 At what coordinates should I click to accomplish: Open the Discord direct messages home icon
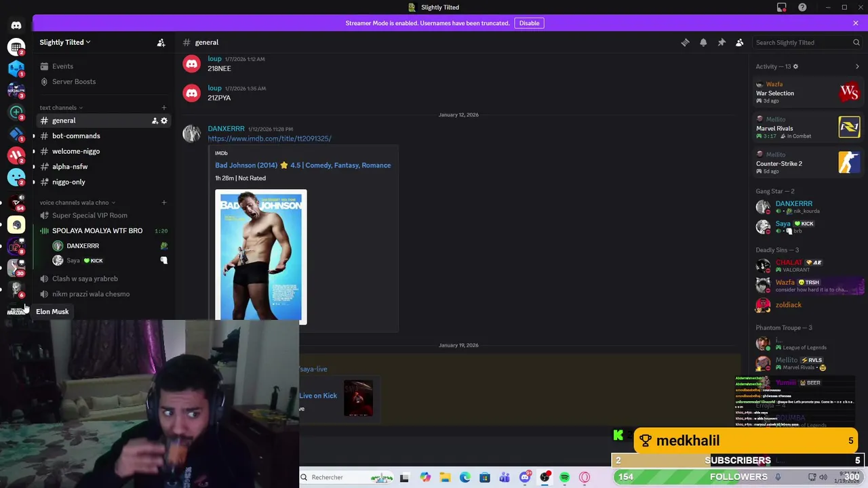(16, 26)
